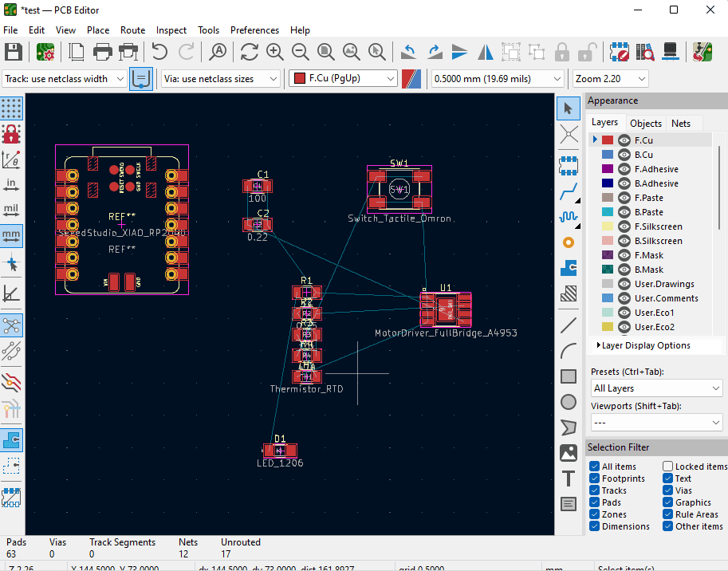Select the Draw line tool
The height and width of the screenshot is (571, 728).
569,325
